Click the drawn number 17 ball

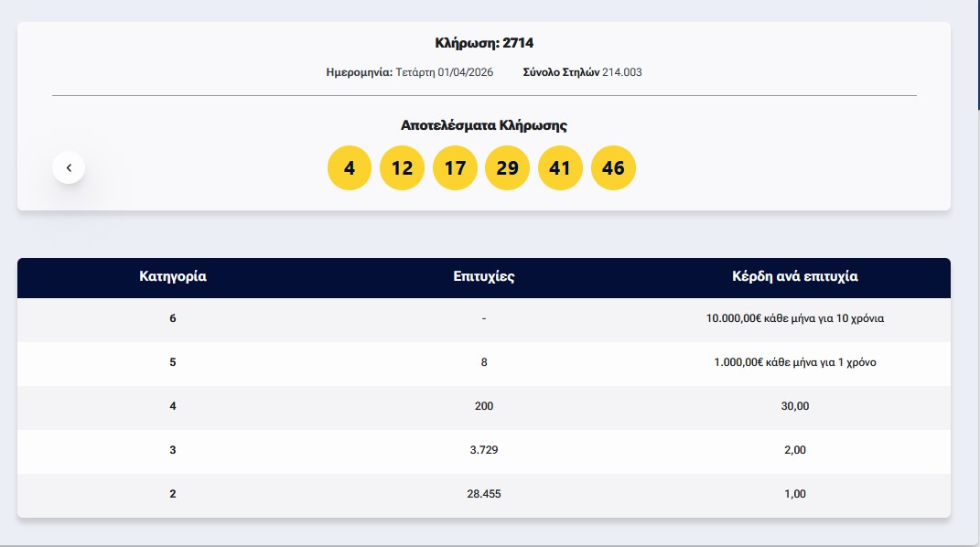(455, 168)
